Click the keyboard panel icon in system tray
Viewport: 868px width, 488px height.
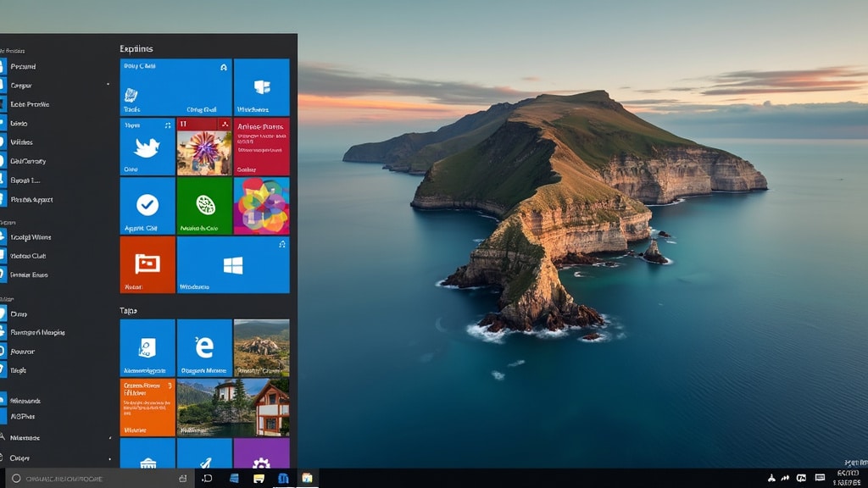[820, 478]
